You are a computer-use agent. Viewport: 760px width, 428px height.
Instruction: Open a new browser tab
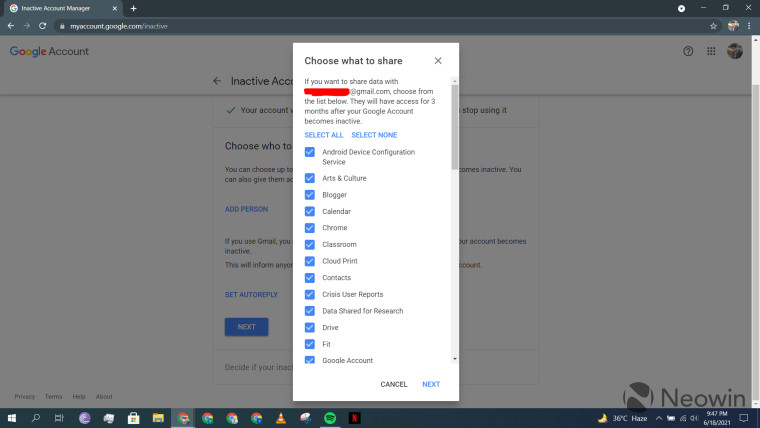133,8
